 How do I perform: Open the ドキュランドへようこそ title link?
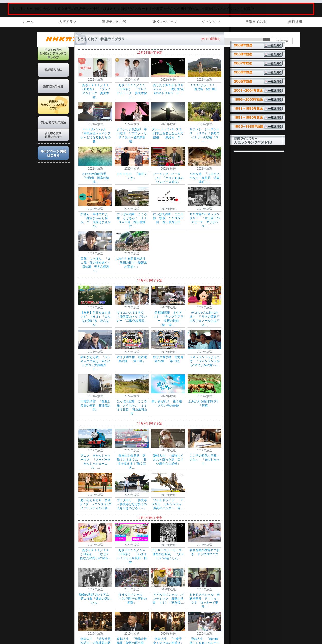(204, 361)
